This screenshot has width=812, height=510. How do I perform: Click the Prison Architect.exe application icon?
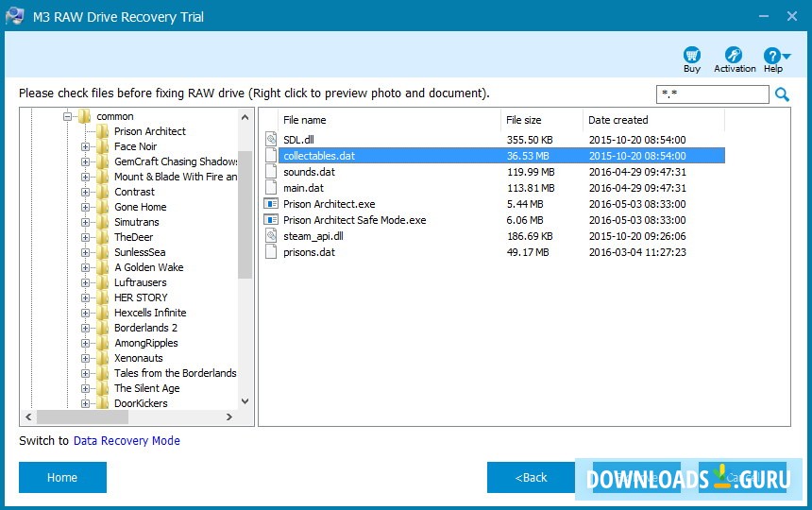271,203
